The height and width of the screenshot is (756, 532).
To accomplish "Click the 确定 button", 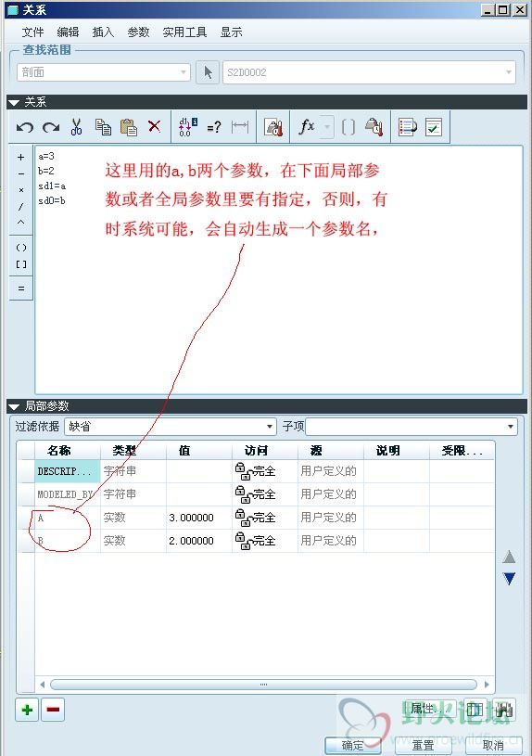I will tap(353, 746).
